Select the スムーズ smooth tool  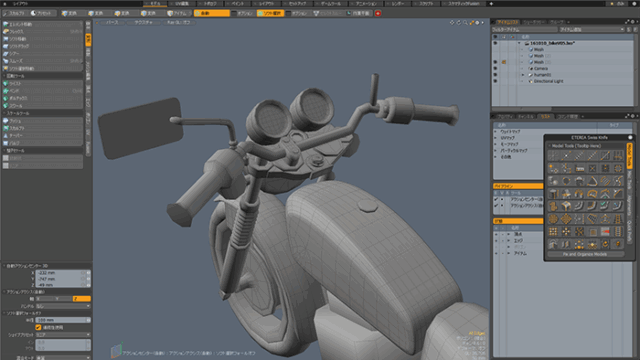pos(42,61)
